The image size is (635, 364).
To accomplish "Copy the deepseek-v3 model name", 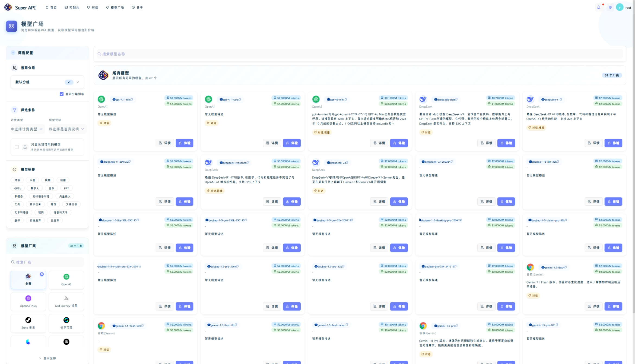I will [347, 163].
